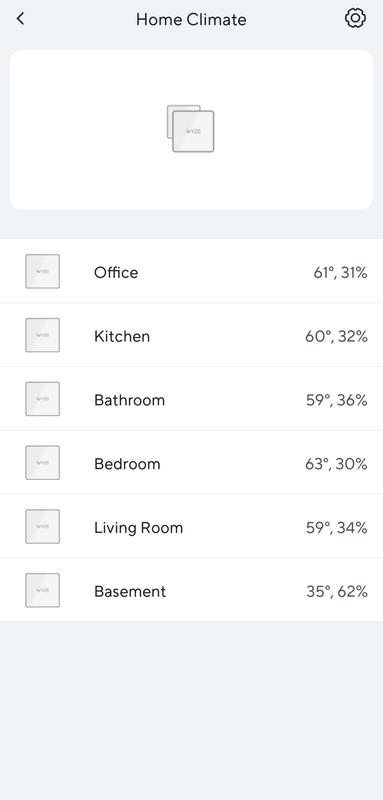Tap the stacked sensors image in header card
The image size is (383, 800).
point(191,129)
